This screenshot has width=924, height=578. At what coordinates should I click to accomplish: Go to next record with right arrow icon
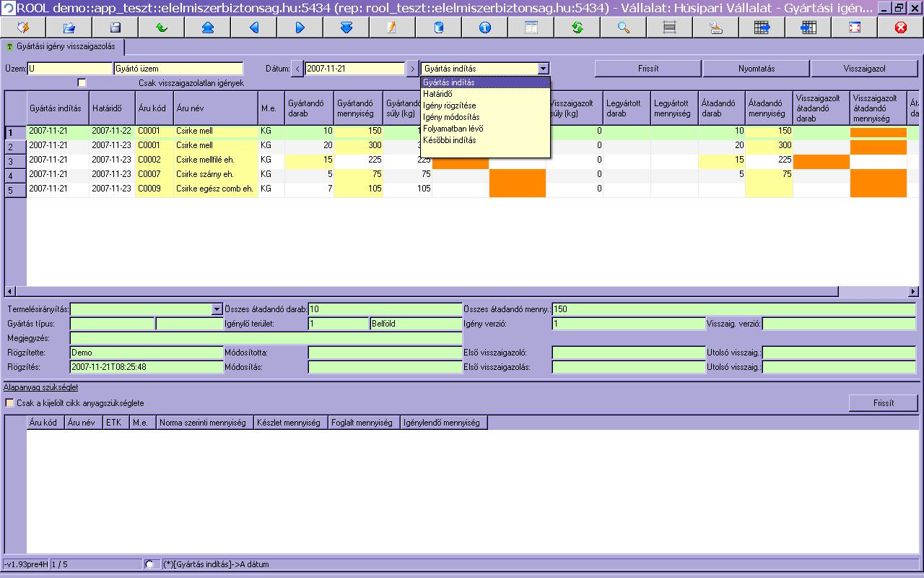[x=300, y=27]
